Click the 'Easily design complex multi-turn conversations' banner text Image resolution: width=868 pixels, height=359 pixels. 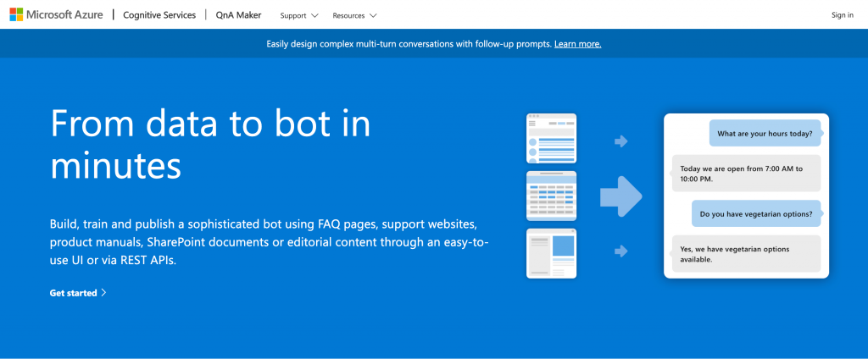tap(409, 44)
